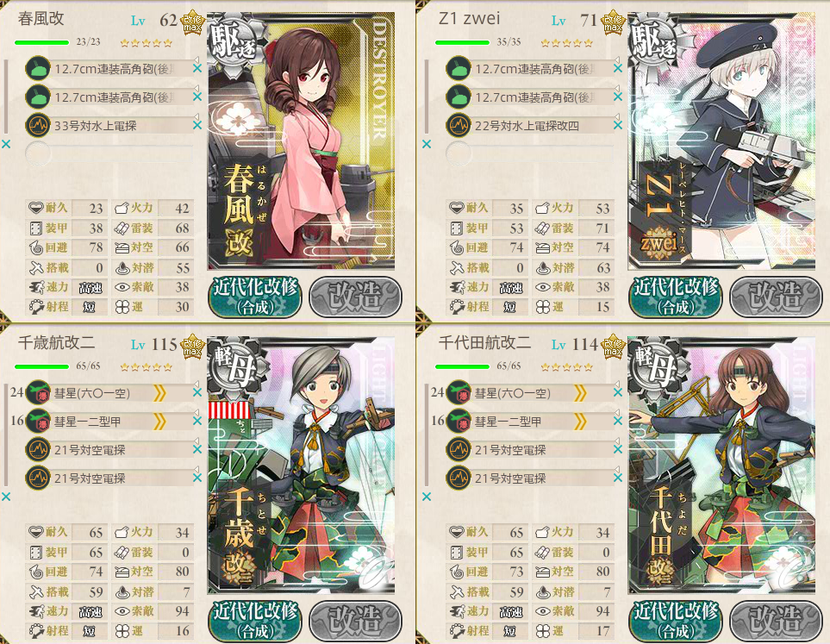
Task: Click 千歳航改二's 彗星一二型甲 bomber icon
Action: point(38,422)
